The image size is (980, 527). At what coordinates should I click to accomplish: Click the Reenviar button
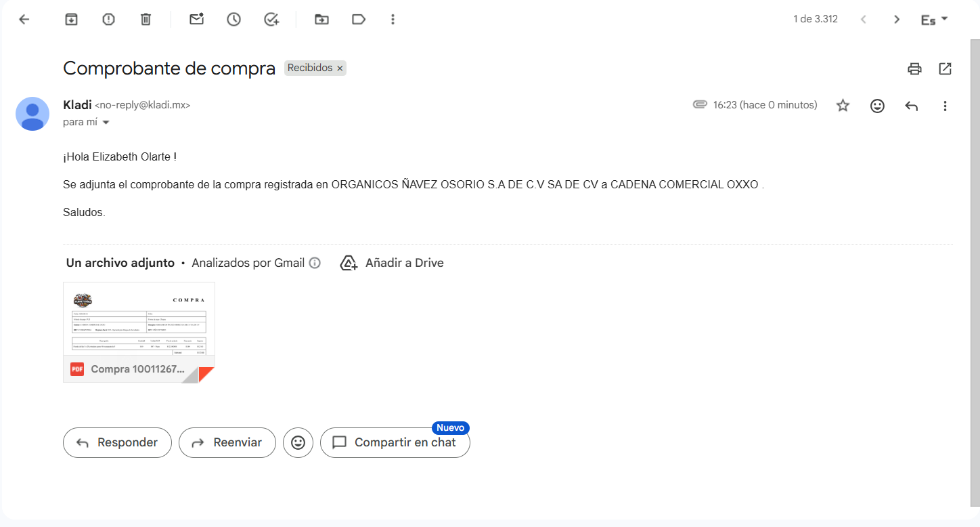point(227,442)
